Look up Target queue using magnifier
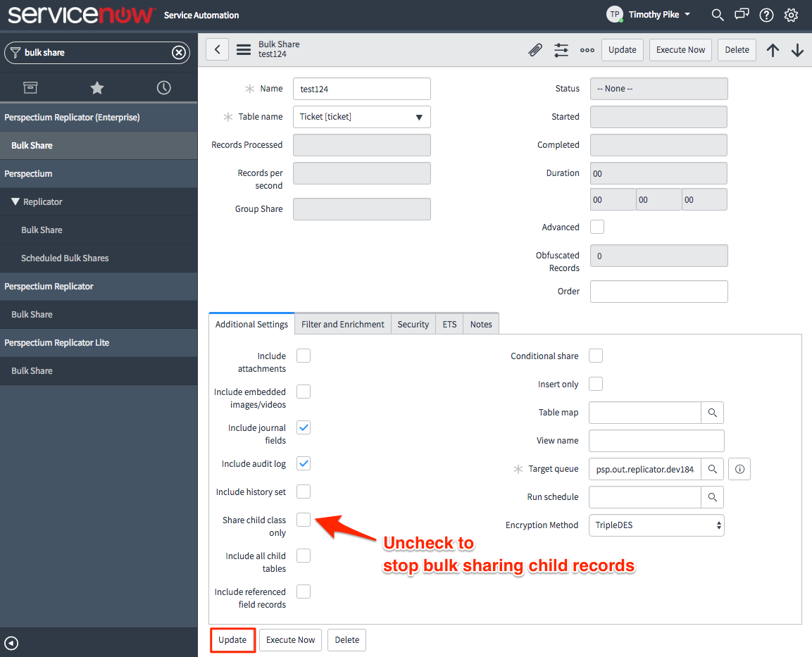812x657 pixels. tap(713, 469)
